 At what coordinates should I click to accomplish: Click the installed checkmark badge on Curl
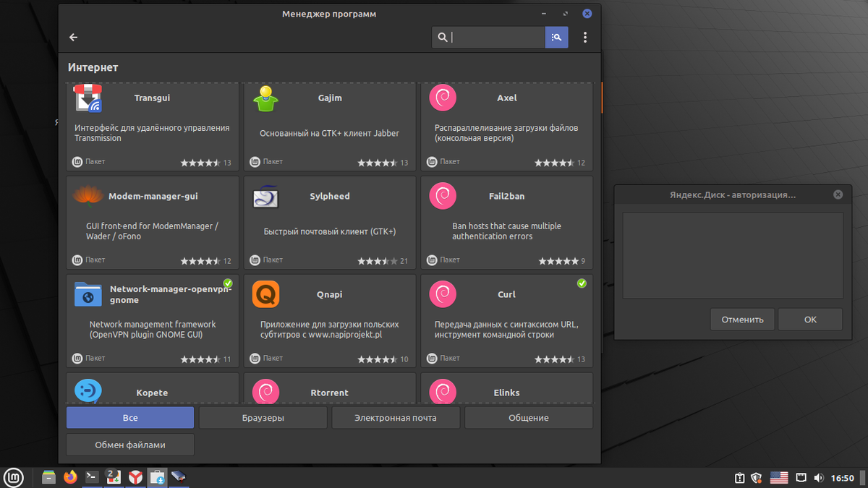582,283
